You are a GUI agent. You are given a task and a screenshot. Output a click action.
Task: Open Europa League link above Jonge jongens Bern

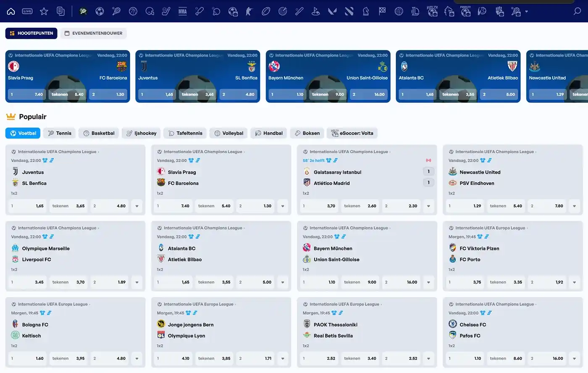coord(198,305)
